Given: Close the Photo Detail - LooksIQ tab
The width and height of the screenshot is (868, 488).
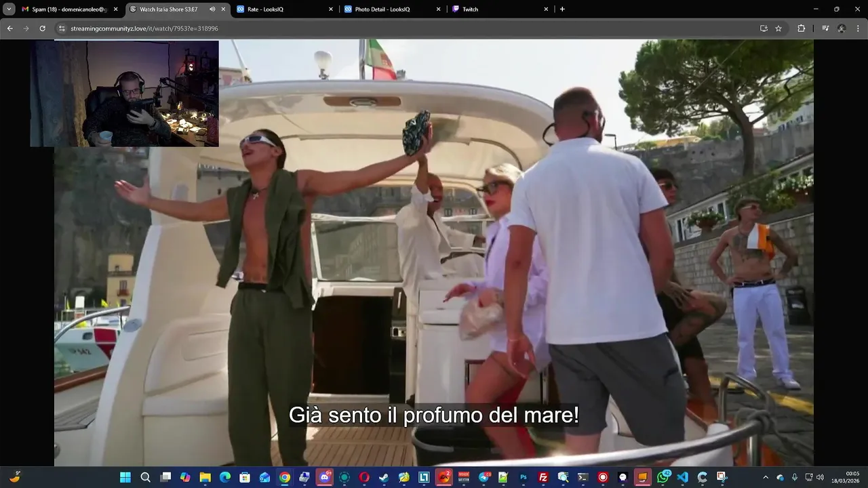Looking at the screenshot, I should click(x=438, y=9).
